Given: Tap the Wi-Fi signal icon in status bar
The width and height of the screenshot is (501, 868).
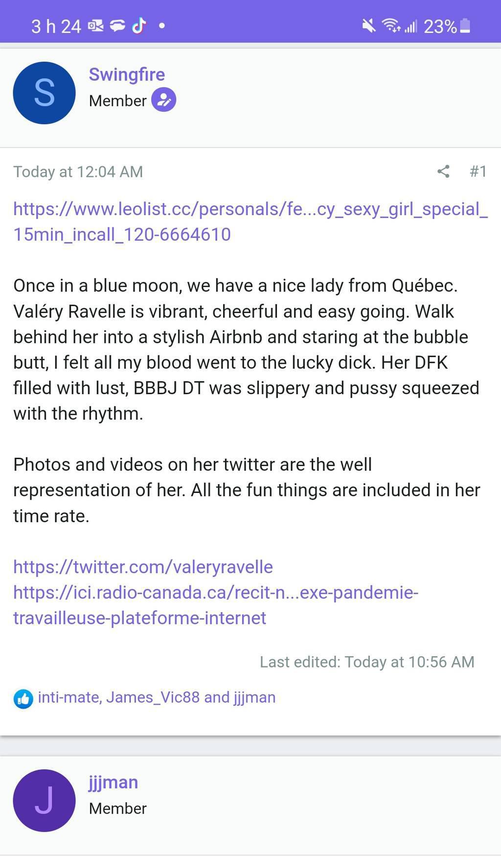Looking at the screenshot, I should click(390, 25).
